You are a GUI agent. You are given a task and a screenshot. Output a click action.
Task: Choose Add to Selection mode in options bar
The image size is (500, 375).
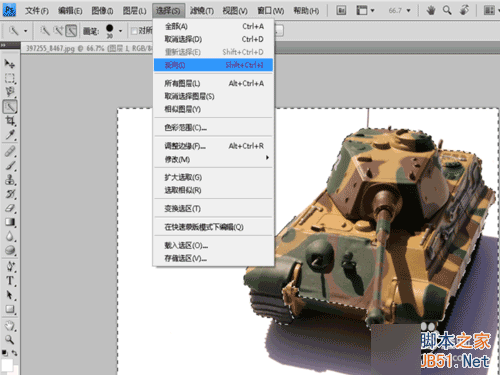(x=58, y=31)
